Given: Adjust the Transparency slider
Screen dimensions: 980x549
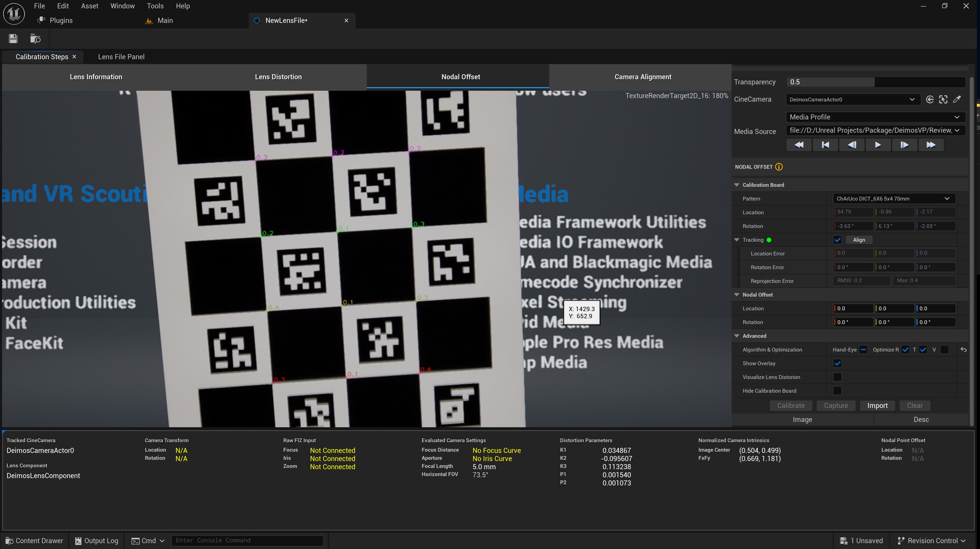Looking at the screenshot, I should click(875, 82).
